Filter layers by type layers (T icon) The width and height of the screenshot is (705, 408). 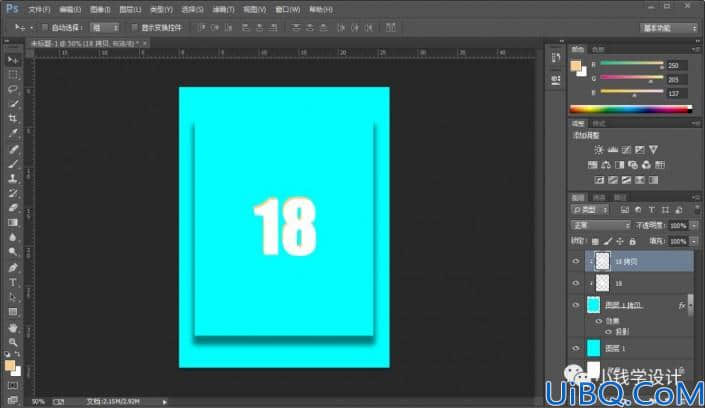(x=651, y=210)
